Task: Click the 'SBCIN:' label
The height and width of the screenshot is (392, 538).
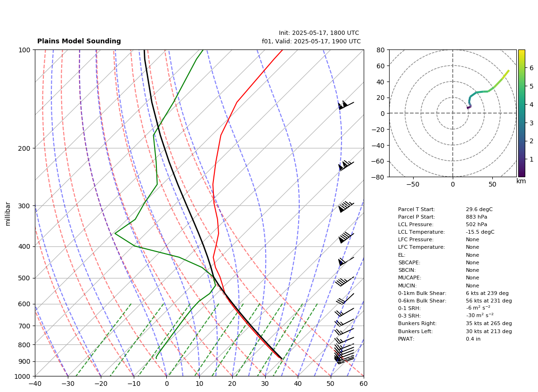Action: click(x=407, y=270)
